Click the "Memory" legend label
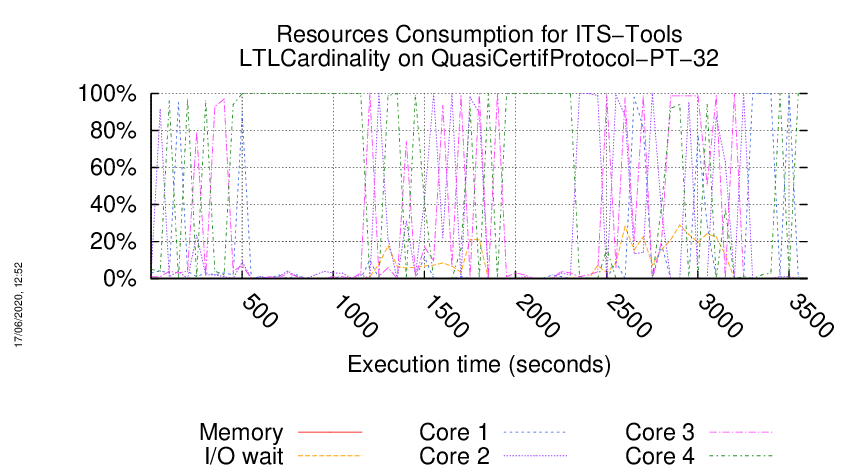850x475 pixels. (241, 432)
